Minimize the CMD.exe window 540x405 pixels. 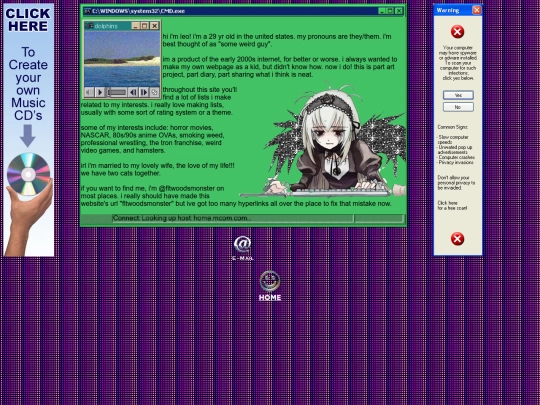[x=382, y=11]
